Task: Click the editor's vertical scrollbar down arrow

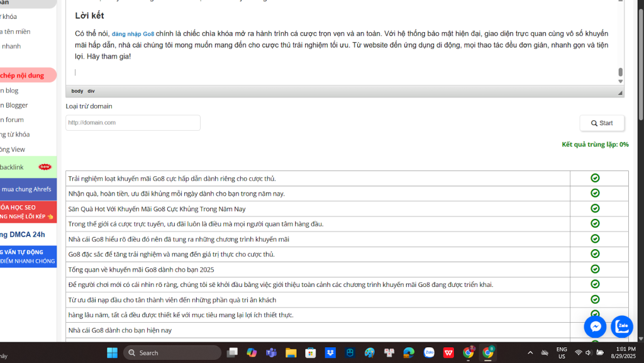Action: (620, 81)
